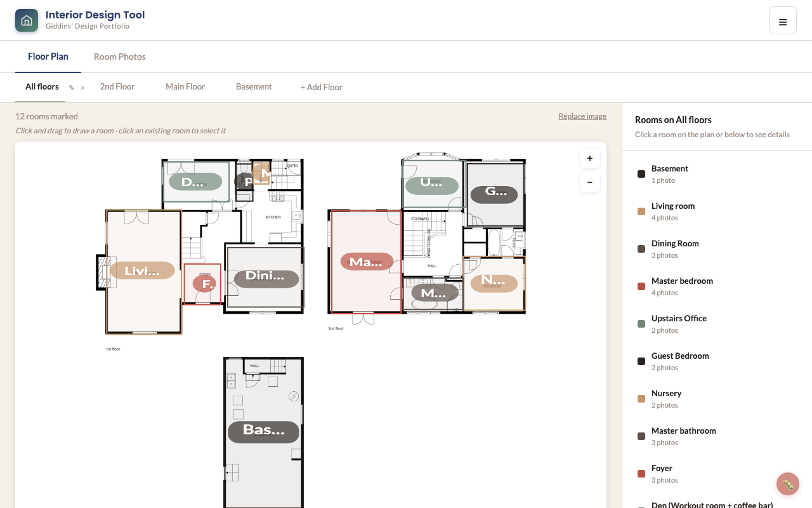Select the All floors tab
This screenshot has height=508, width=812.
point(42,87)
